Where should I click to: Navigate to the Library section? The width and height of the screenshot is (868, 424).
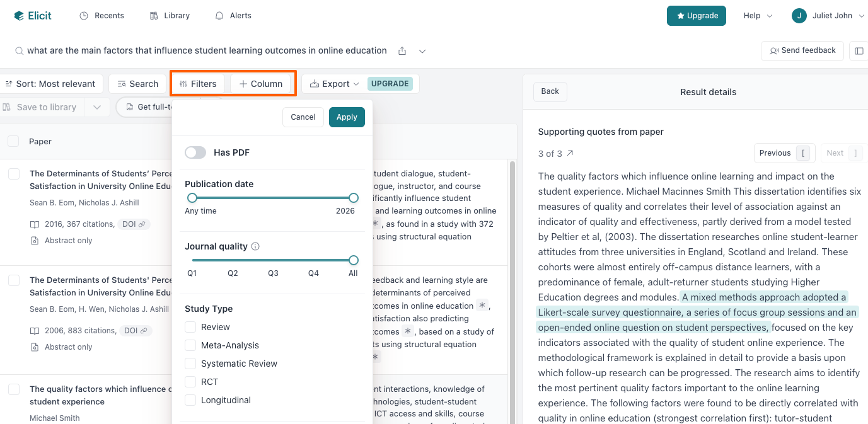pos(169,15)
